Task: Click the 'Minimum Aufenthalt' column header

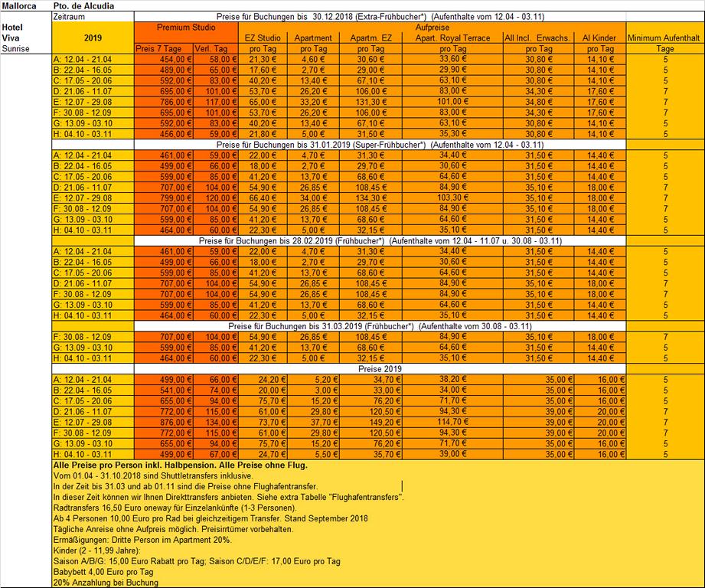Action: (x=665, y=38)
